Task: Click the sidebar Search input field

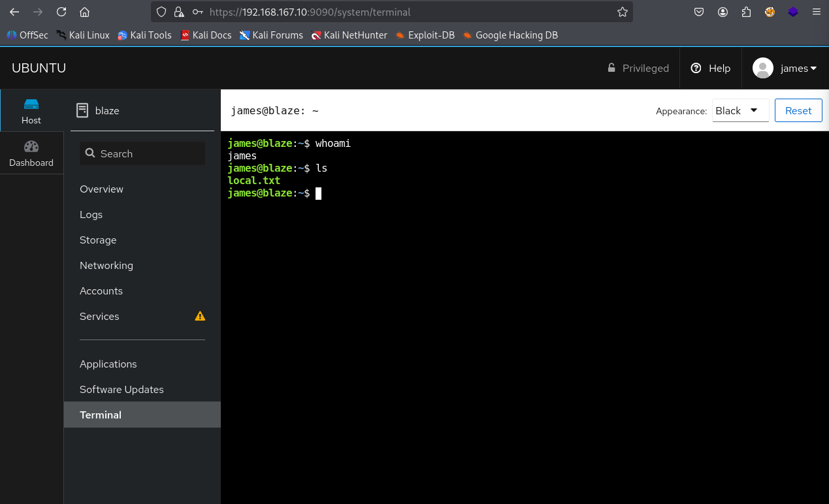Action: (142, 154)
